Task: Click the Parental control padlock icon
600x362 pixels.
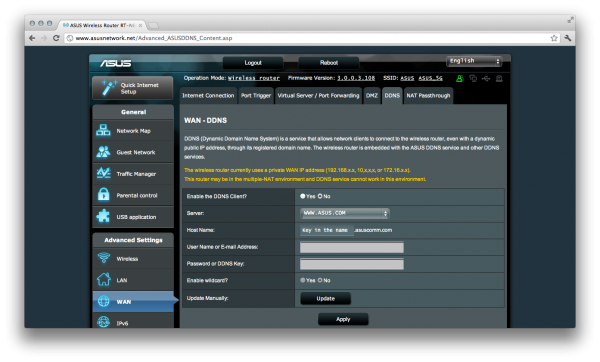Action: tap(103, 195)
